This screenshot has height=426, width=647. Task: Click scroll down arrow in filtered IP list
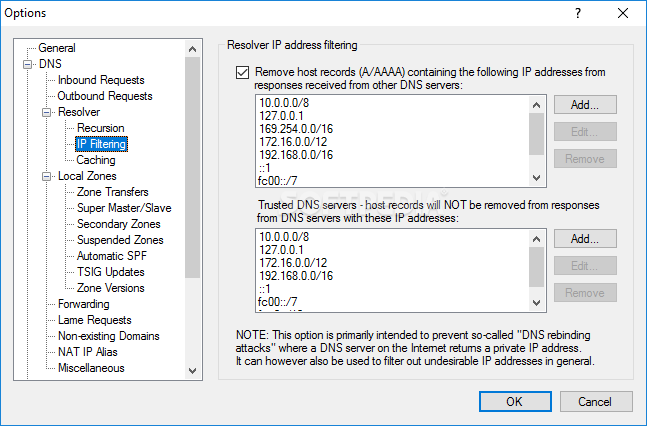click(x=536, y=178)
